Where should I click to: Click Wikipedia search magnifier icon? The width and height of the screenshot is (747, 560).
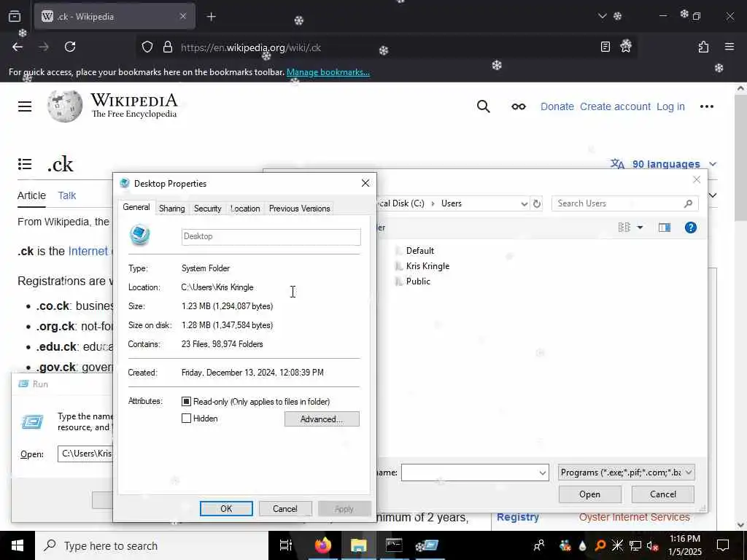[x=483, y=106]
